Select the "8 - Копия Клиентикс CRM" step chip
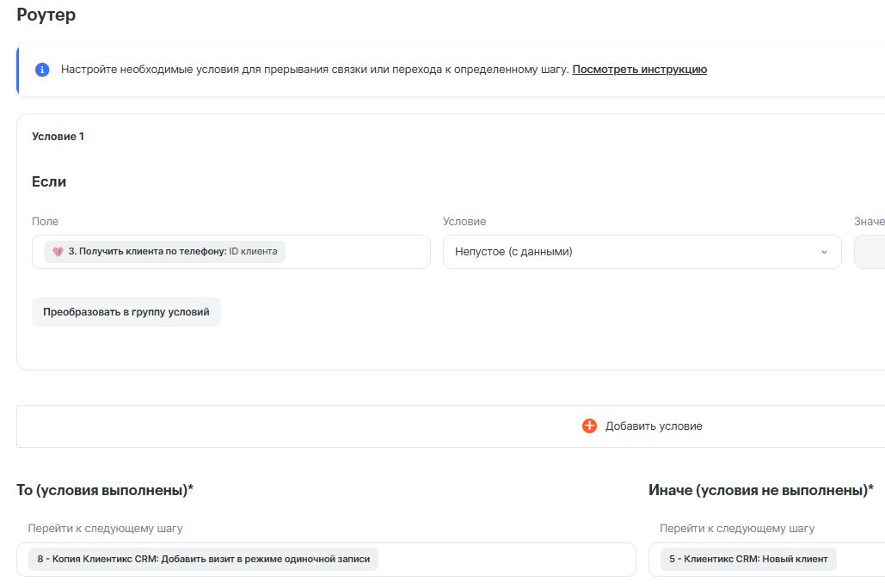This screenshot has height=588, width=885. [x=203, y=560]
